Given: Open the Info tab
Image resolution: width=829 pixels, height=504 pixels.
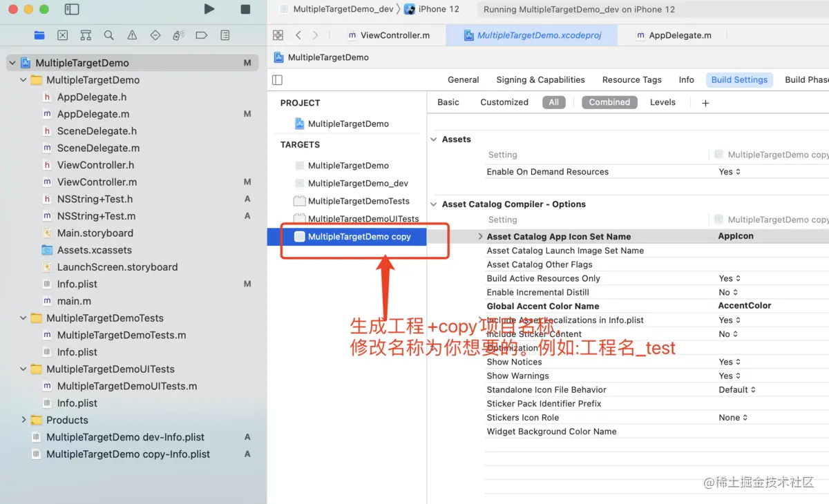Looking at the screenshot, I should coord(686,80).
